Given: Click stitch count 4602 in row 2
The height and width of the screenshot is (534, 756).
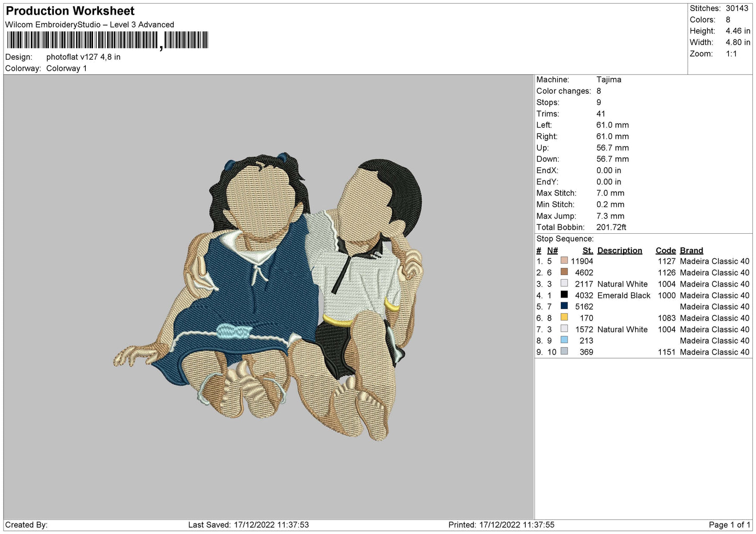Looking at the screenshot, I should 584,272.
